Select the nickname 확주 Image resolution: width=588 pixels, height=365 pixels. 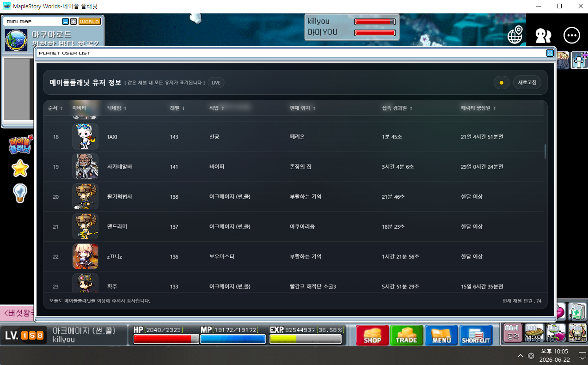point(112,286)
